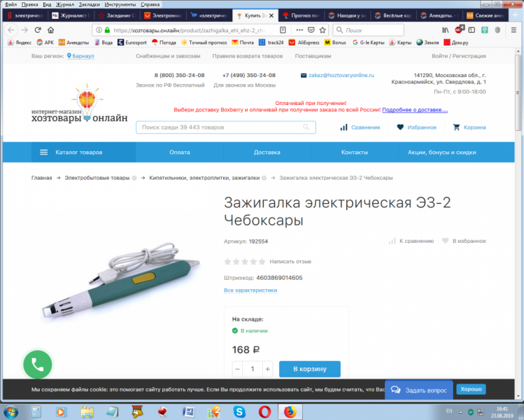Expand the Электробытовые товары breadcrumb arrow
The image size is (524, 420).
coord(134,178)
